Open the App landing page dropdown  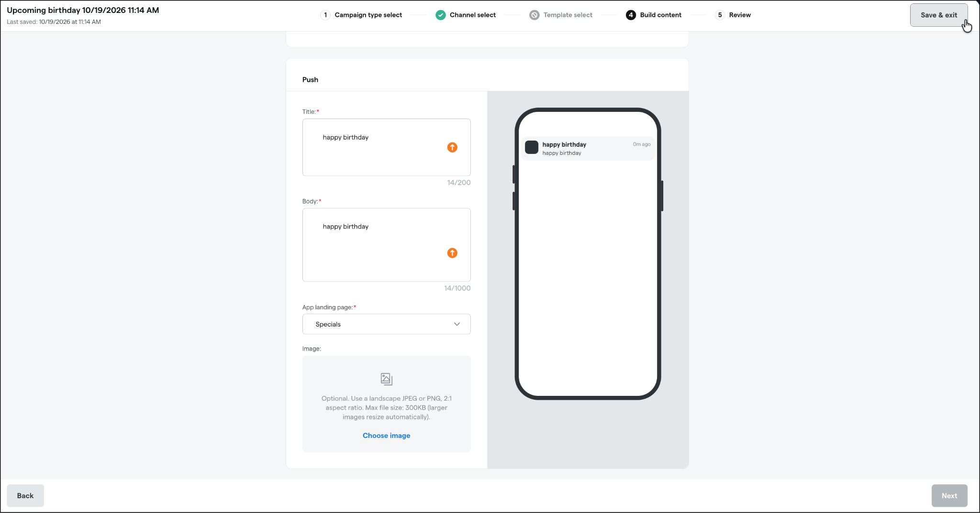tap(387, 324)
